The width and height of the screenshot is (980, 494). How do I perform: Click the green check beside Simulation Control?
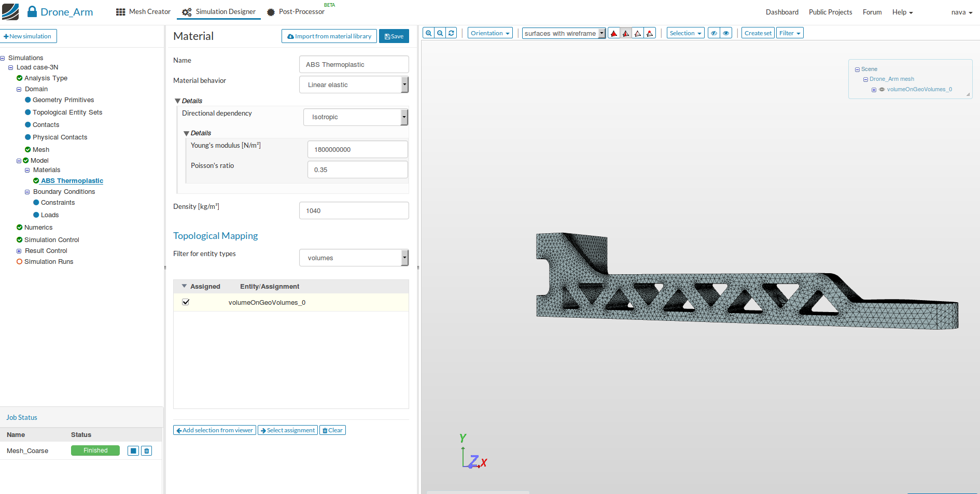tap(20, 239)
